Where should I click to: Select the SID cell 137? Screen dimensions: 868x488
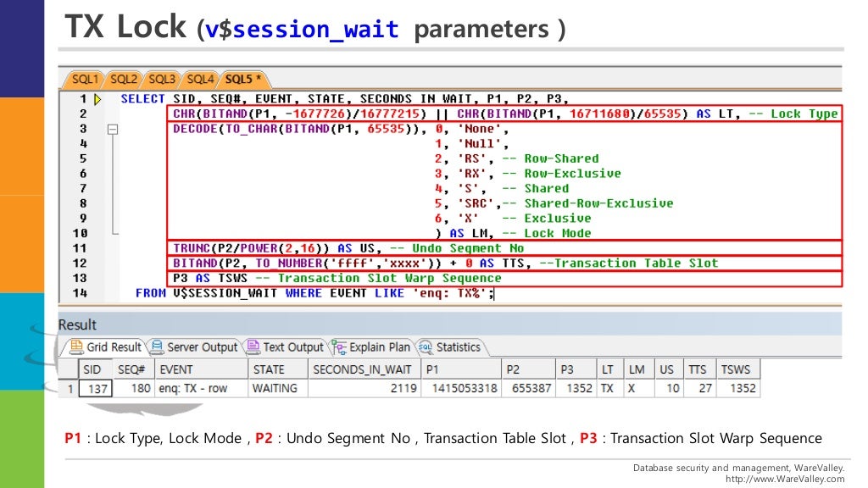[96, 388]
